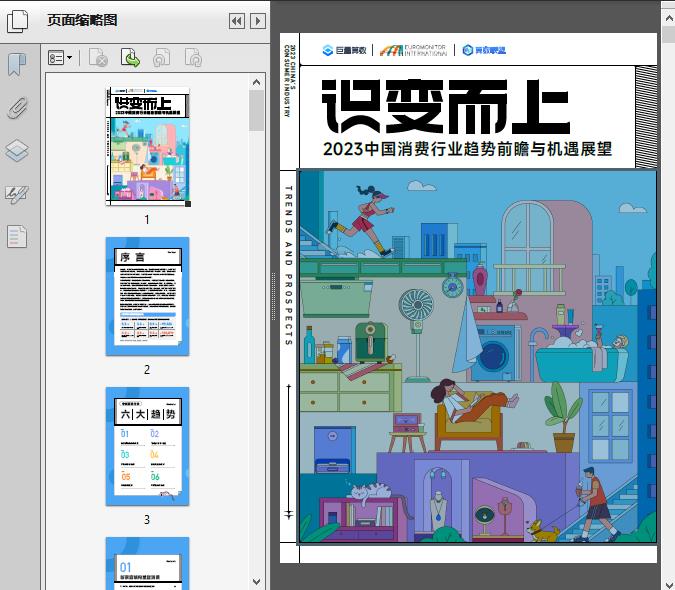Select the partially visible page 4 thumbnail
Screen dimensions: 675x590
[x=147, y=563]
